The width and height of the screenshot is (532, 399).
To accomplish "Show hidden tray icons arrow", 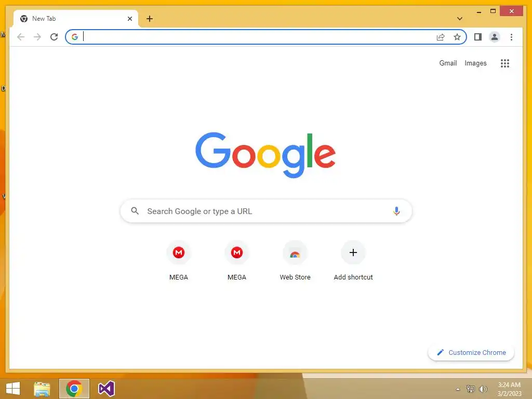I will [x=458, y=389].
